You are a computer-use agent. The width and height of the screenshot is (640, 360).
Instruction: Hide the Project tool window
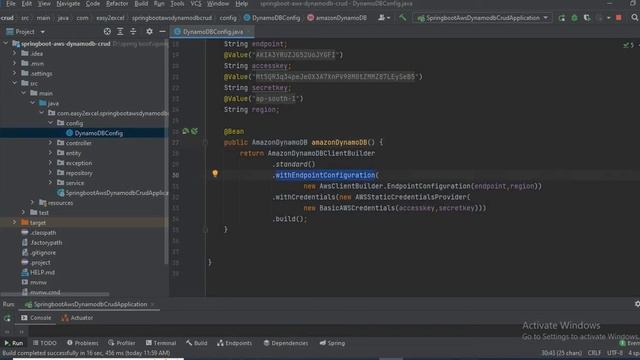162,31
